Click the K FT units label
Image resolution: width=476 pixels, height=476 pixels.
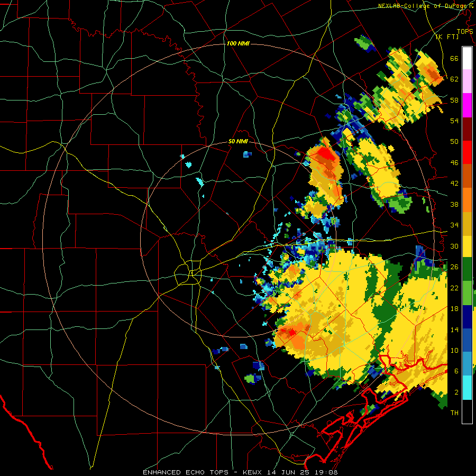pos(447,37)
